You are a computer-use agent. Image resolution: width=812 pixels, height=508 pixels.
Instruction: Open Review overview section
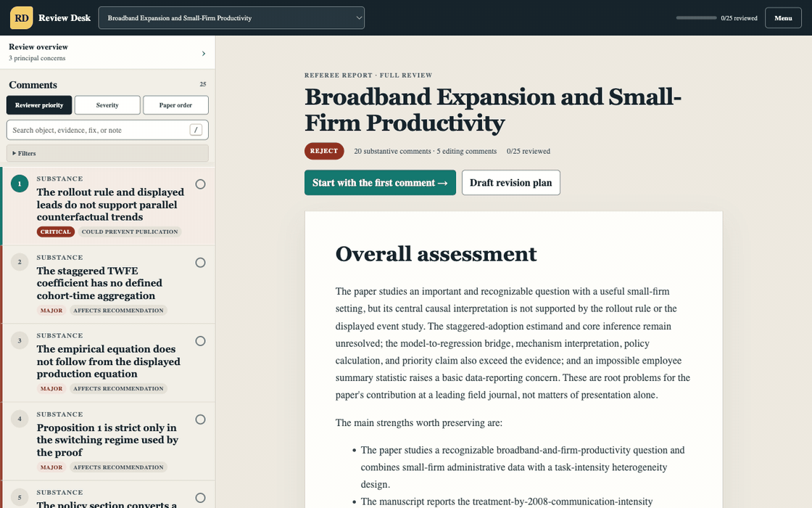coord(107,52)
